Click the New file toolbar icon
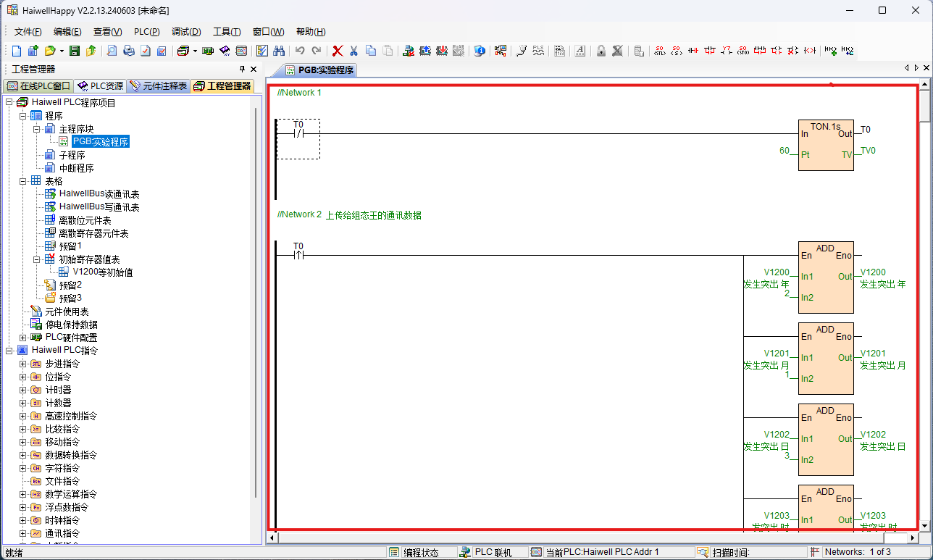933x560 pixels. tap(17, 51)
